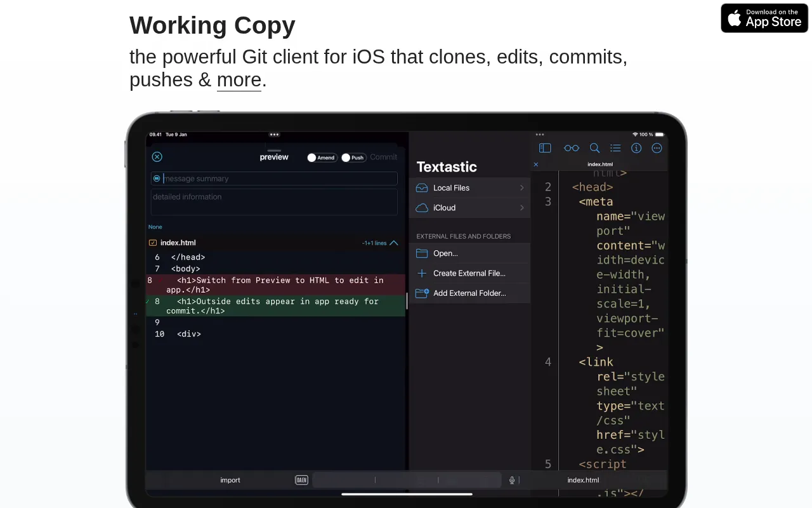This screenshot has width=812, height=508.
Task: Open the more options ellipsis icon
Action: click(x=657, y=148)
